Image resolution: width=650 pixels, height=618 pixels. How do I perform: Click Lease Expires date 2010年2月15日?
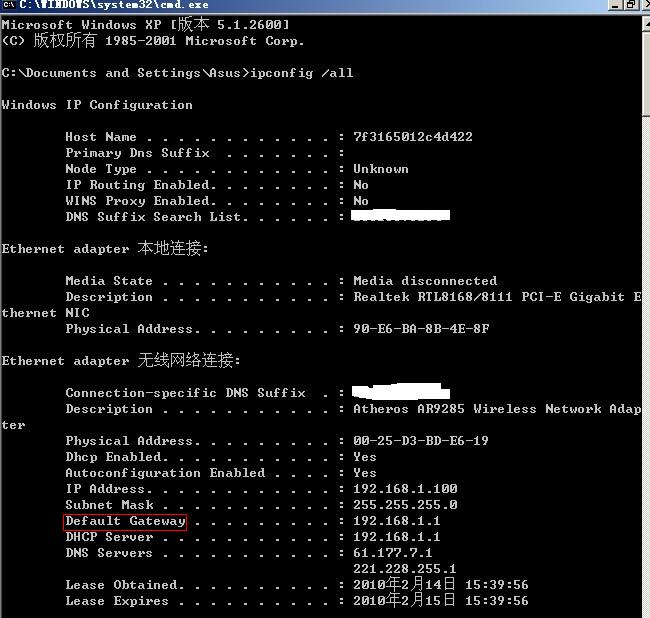pos(404,601)
